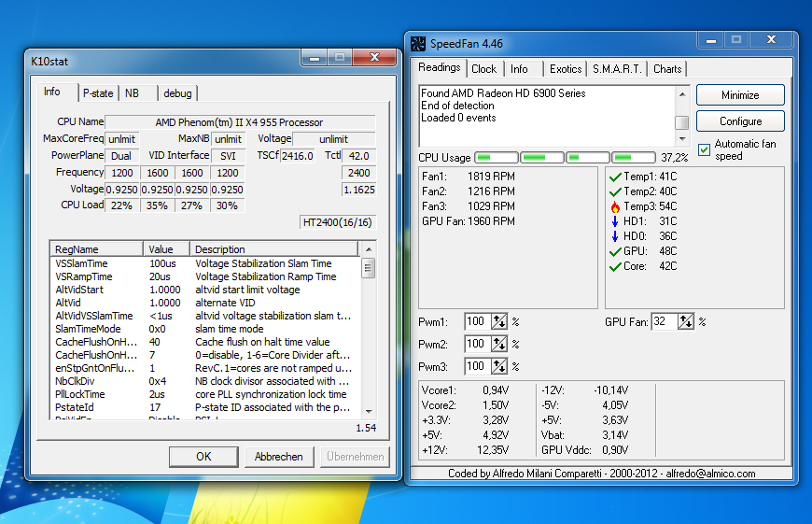Click the green checkmark icon beside Temp2
812x524 pixels.
tap(615, 192)
